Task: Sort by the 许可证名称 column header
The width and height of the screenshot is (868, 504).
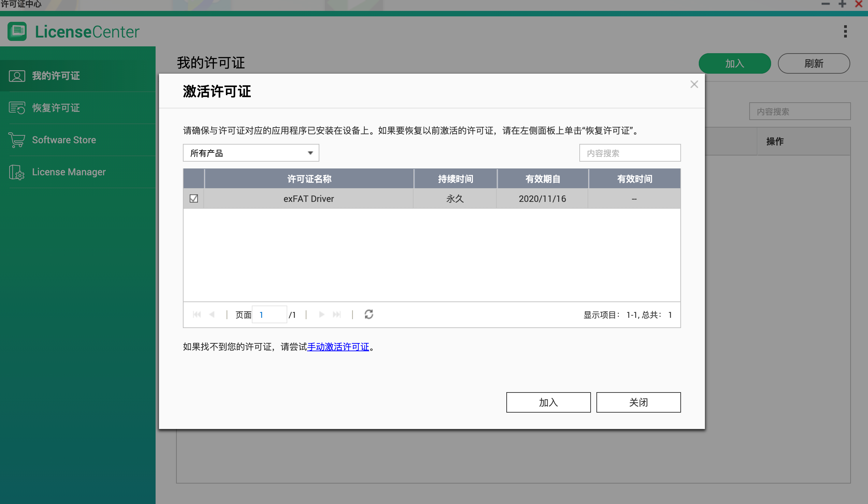Action: [309, 179]
